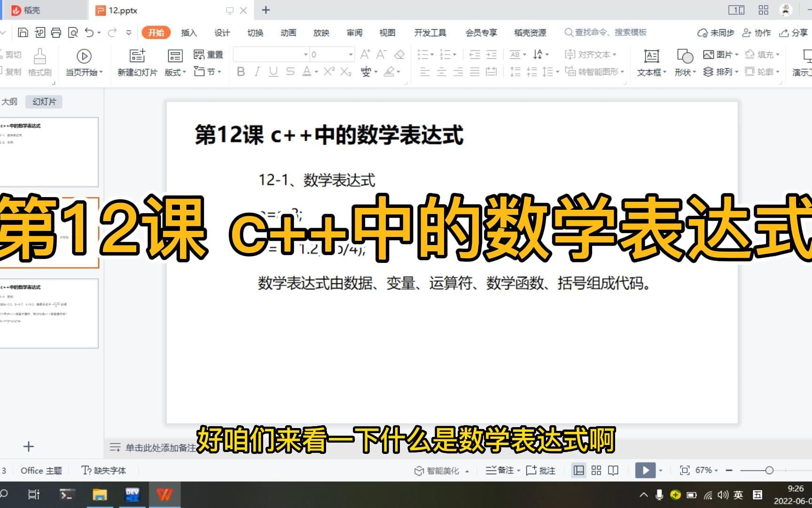Switch to slide sorter grid view icon
The width and height of the screenshot is (812, 508).
[x=596, y=470]
